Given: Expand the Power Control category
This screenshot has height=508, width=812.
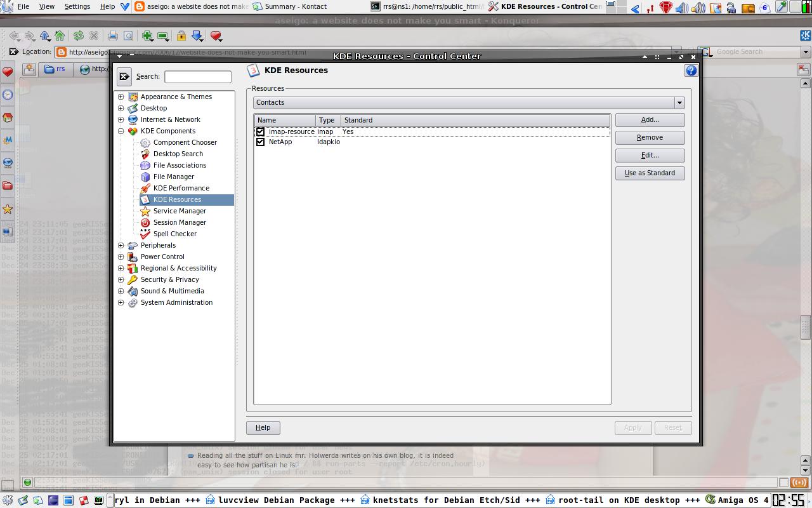Looking at the screenshot, I should pos(121,257).
